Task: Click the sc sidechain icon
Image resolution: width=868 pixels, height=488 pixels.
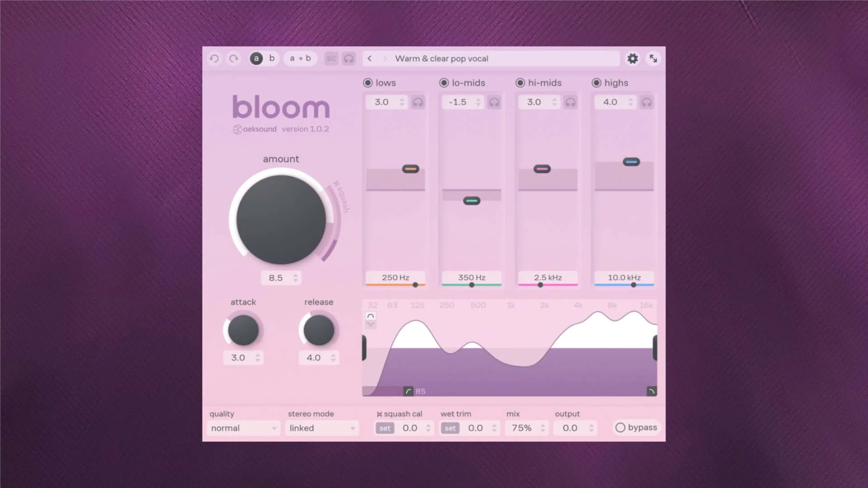Action: [331, 58]
